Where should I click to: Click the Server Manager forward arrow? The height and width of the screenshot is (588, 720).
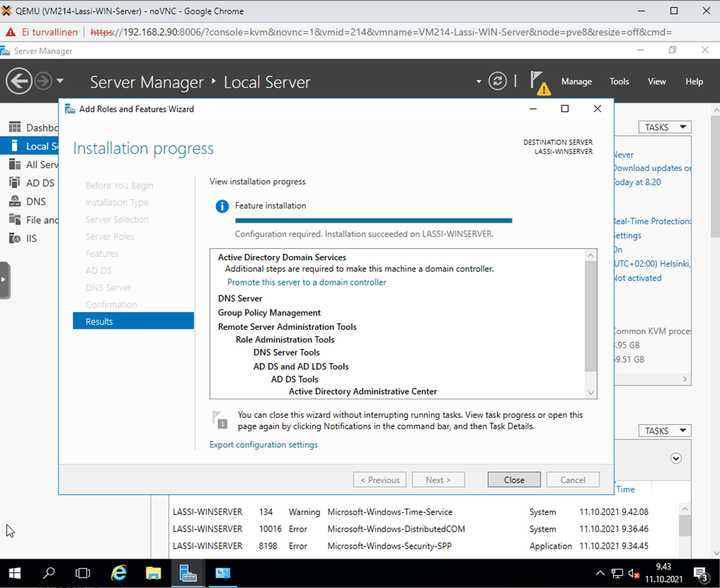click(44, 82)
